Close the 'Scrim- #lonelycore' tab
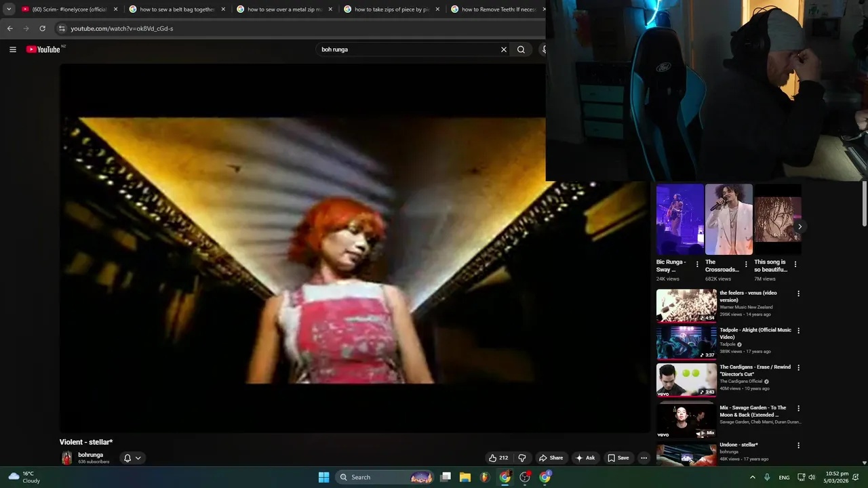The width and height of the screenshot is (868, 488). (116, 9)
